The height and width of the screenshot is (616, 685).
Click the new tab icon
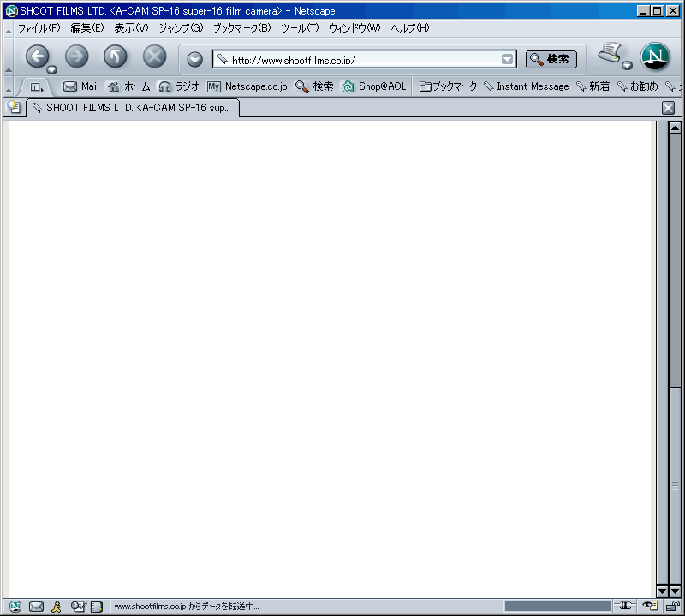coord(14,107)
